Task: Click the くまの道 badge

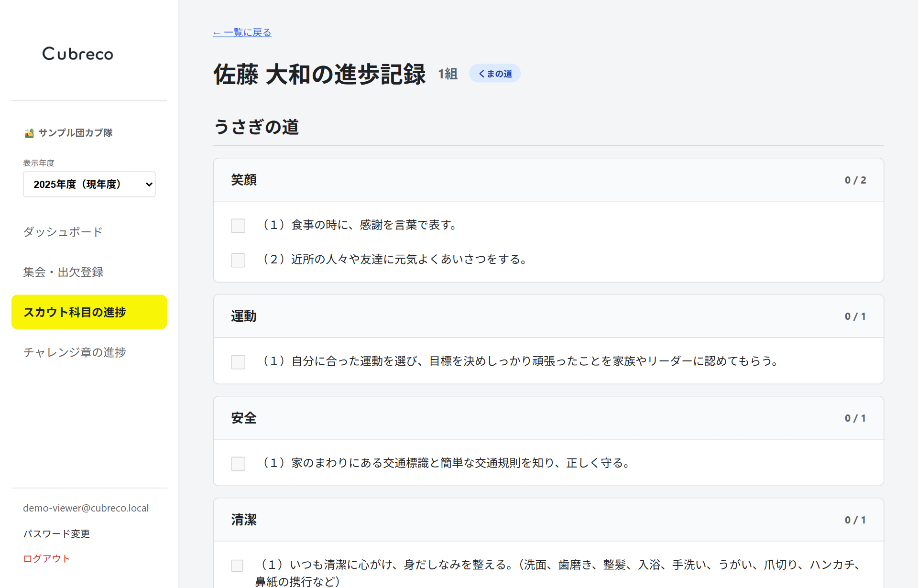Action: click(495, 74)
